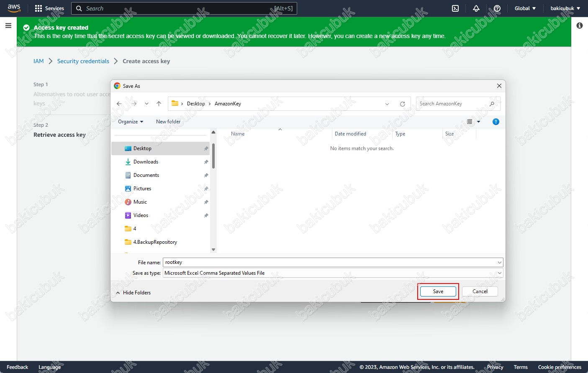Open the Organize menu
The image size is (588, 373).
(131, 122)
